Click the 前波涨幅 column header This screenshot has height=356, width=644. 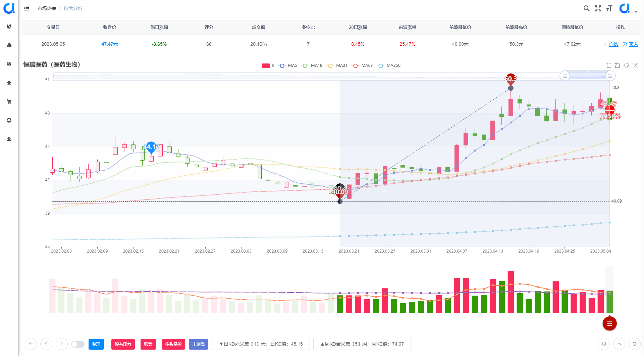coord(408,27)
